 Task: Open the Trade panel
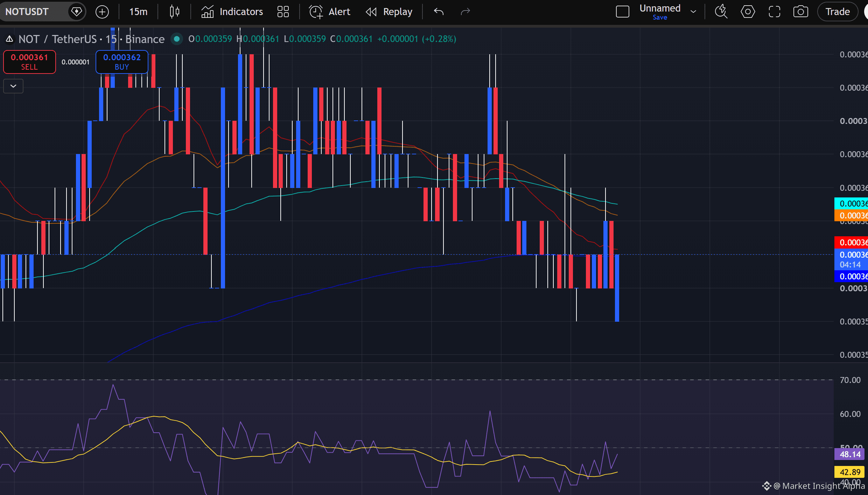coord(838,12)
